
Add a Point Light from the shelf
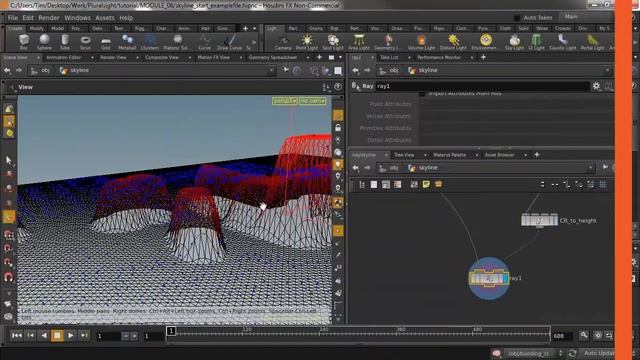(307, 42)
